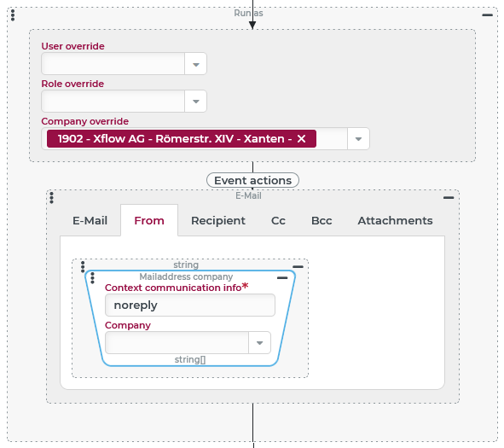Open the Cc tab

pyautogui.click(x=278, y=221)
